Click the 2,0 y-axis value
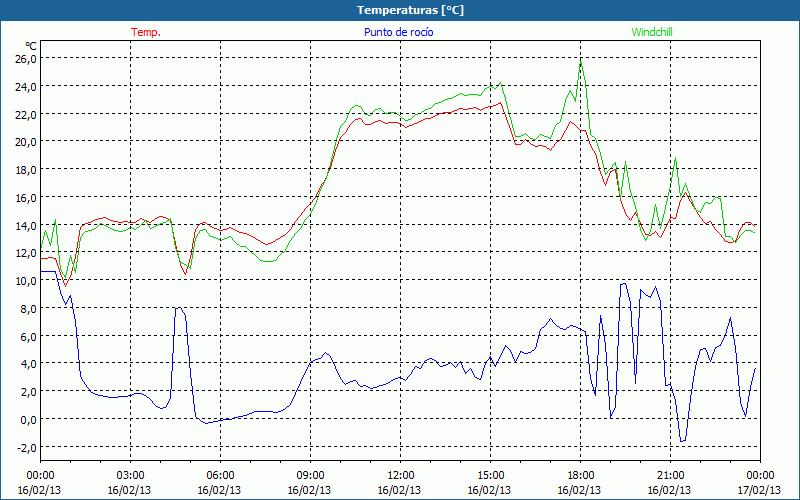The image size is (800, 500). click(x=28, y=392)
